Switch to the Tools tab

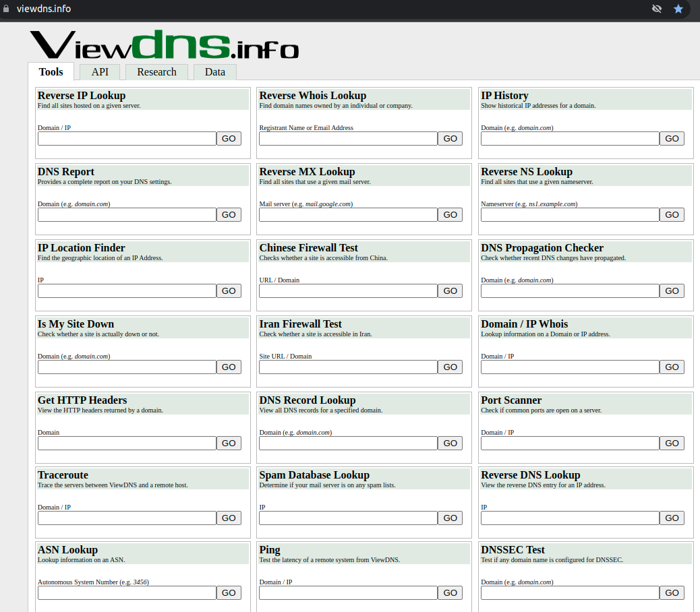[x=51, y=72]
